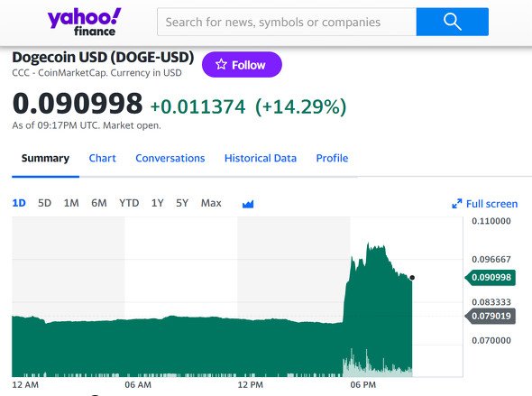Select the 1D chart range
The image size is (532, 396).
pyautogui.click(x=19, y=203)
